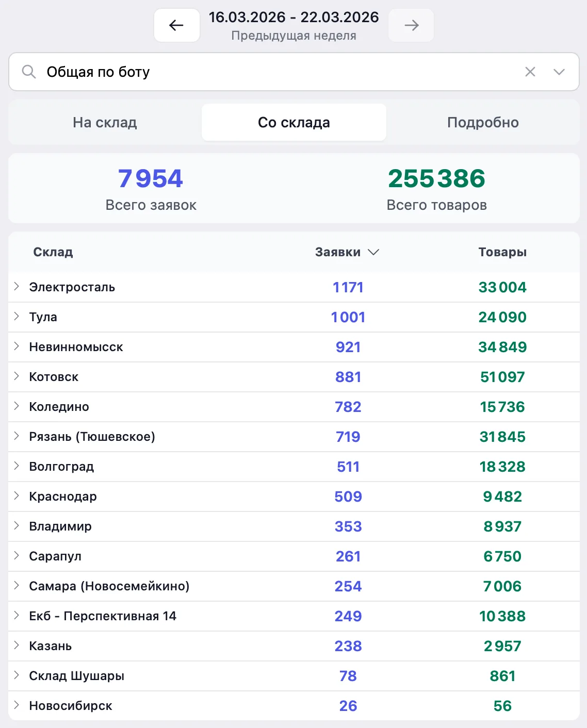Expand the Рязань (Тюшевское) row
The width and height of the screenshot is (587, 728).
tap(17, 436)
